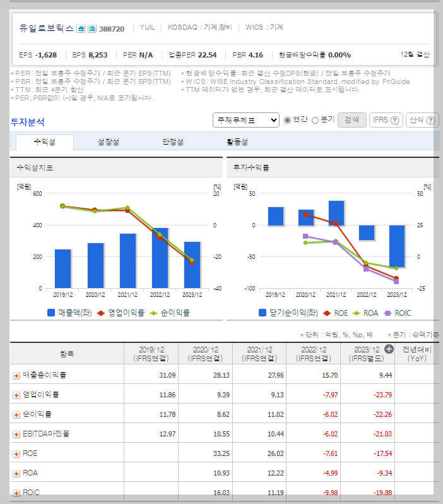443x504 pixels.
Task: Switch to the 안정성 tab
Action: tap(173, 141)
